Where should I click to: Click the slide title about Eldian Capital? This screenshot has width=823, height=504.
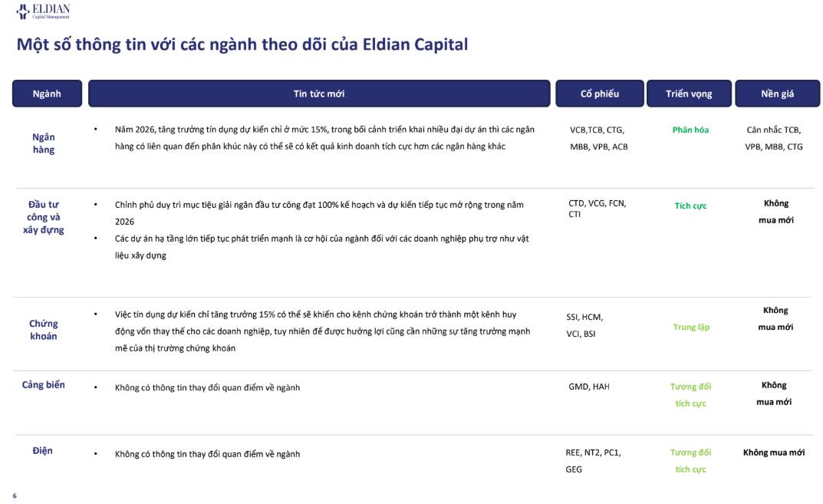pyautogui.click(x=242, y=44)
